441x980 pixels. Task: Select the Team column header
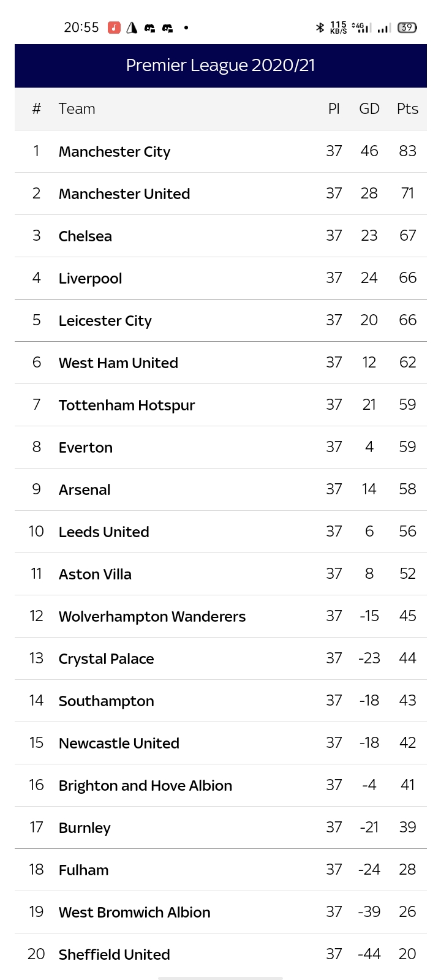point(77,109)
